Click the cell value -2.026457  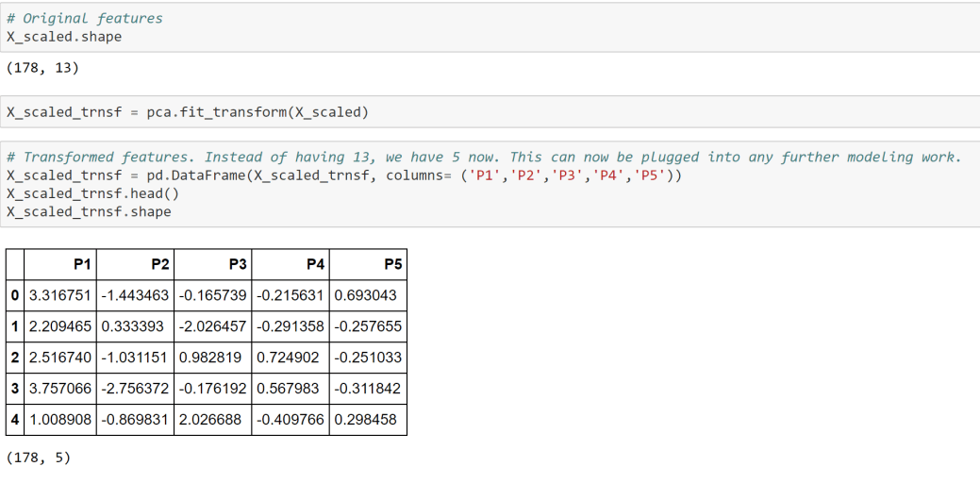coord(212,326)
